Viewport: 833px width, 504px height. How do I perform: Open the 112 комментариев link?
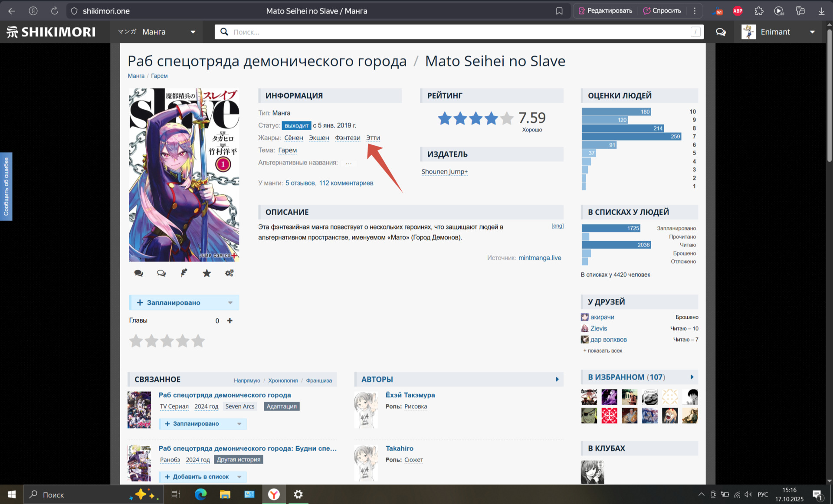click(346, 183)
